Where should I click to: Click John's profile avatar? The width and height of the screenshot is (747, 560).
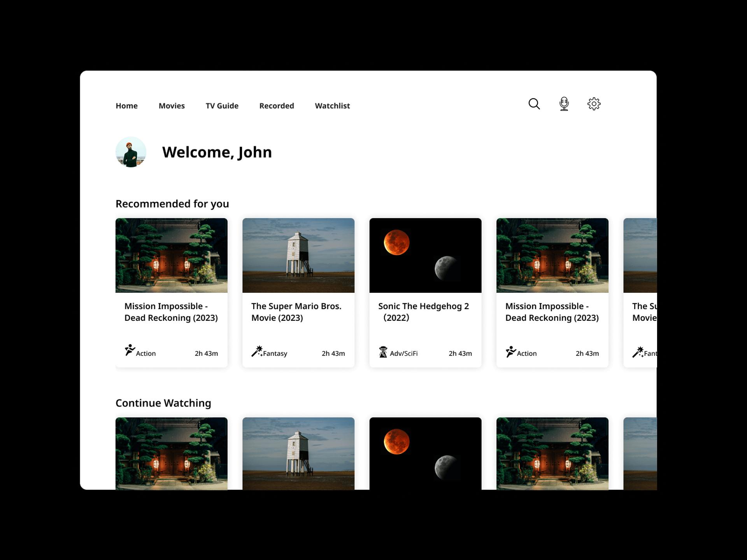click(x=131, y=152)
